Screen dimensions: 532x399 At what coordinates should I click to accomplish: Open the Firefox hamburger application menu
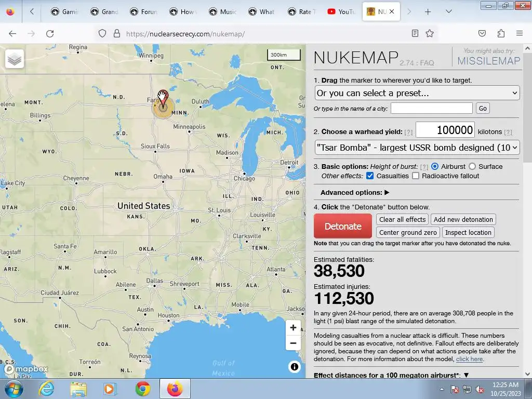pyautogui.click(x=520, y=33)
